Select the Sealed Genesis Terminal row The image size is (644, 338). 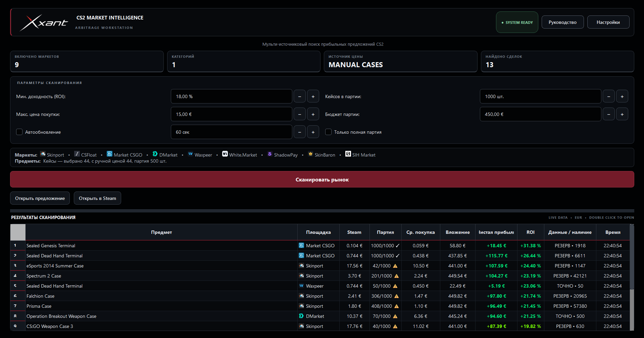coord(320,246)
